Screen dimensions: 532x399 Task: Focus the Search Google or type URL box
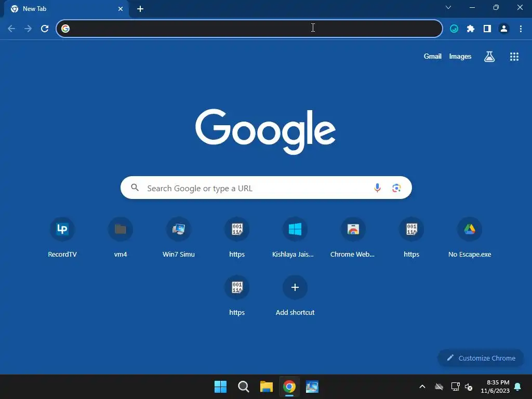point(266,188)
